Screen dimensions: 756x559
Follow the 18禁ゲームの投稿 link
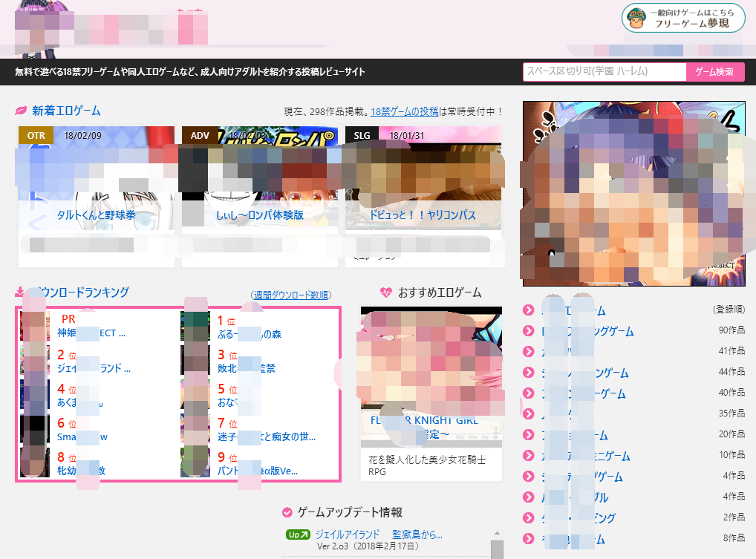tap(405, 112)
